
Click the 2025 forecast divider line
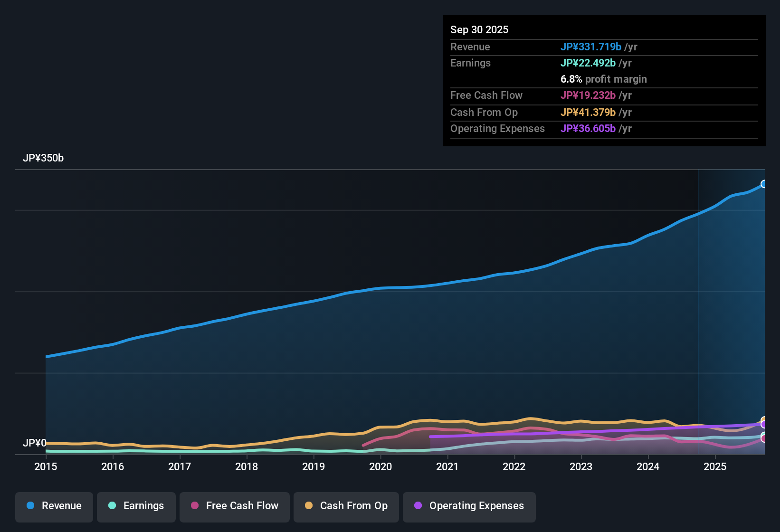coord(698,309)
